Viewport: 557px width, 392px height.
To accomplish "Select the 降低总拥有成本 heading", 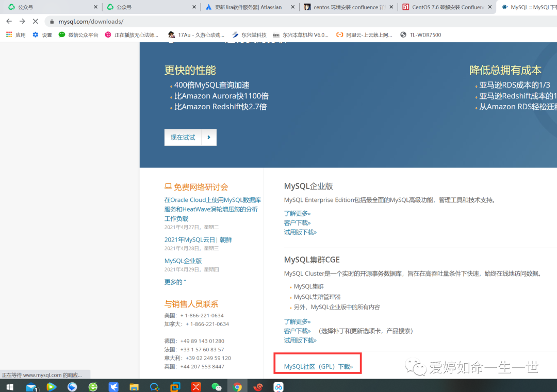I will tap(505, 70).
